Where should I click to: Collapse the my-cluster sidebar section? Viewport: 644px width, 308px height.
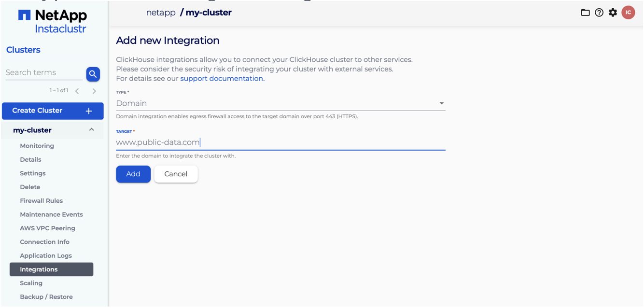[91, 130]
